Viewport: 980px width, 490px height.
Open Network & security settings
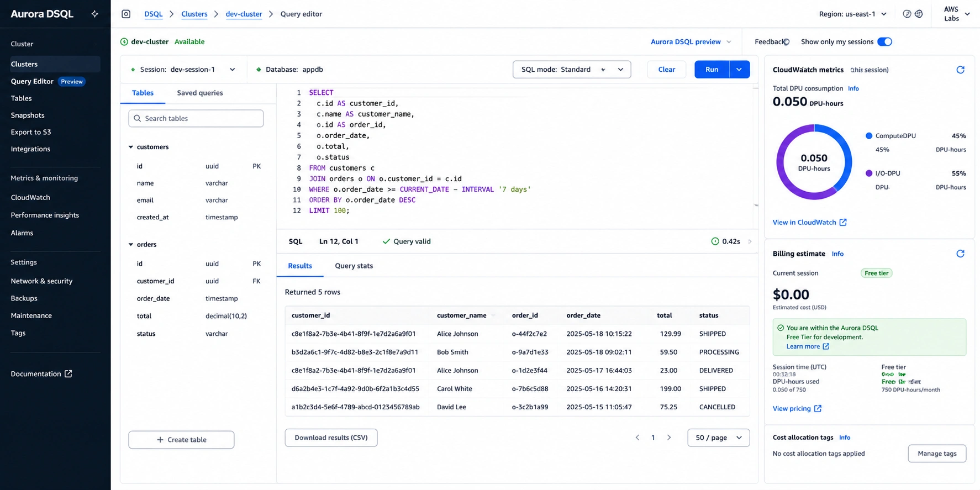(x=41, y=281)
